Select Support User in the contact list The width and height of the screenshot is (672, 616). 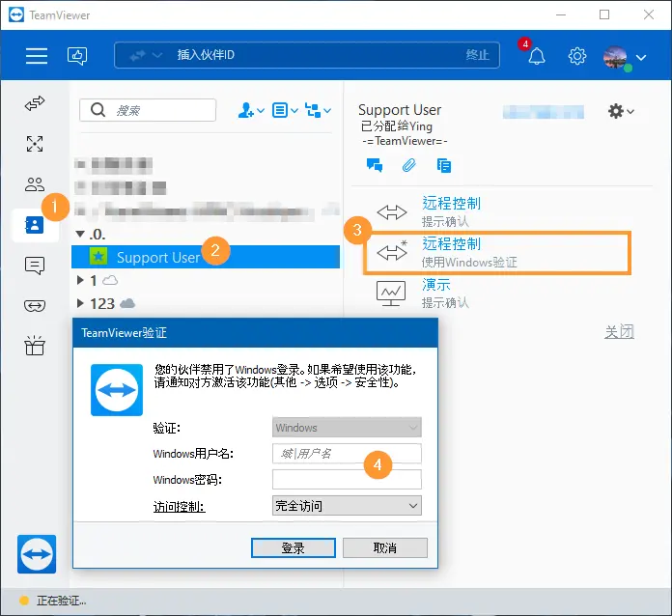click(x=206, y=257)
